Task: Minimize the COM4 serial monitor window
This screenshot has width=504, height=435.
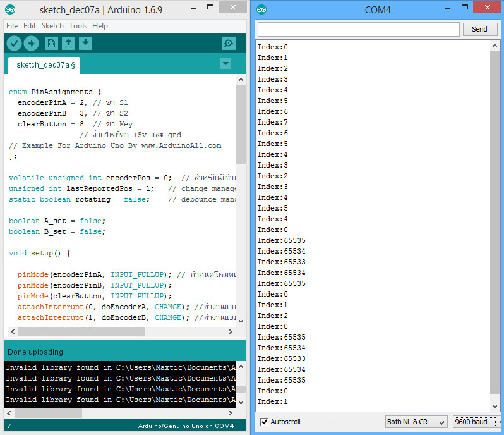Action: click(448, 8)
